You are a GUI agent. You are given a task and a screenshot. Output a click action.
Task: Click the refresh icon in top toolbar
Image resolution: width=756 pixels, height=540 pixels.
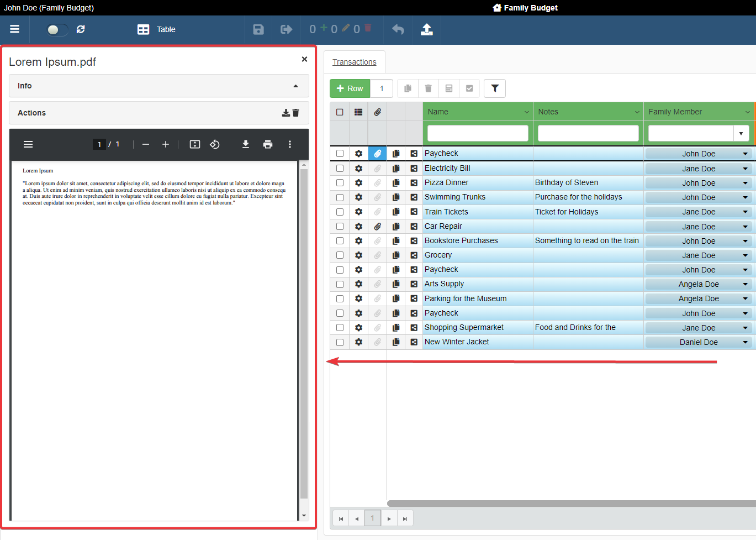(81, 29)
